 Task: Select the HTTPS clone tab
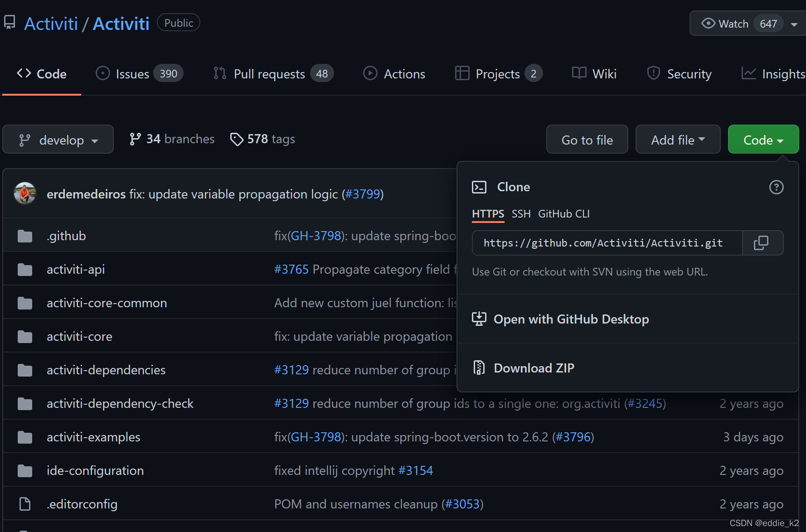(x=488, y=214)
